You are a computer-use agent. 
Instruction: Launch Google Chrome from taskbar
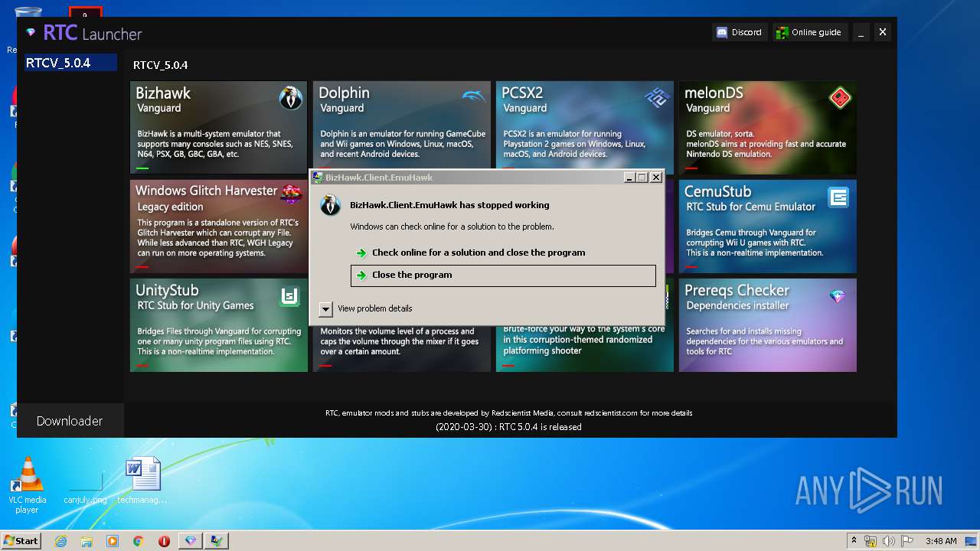(x=139, y=540)
